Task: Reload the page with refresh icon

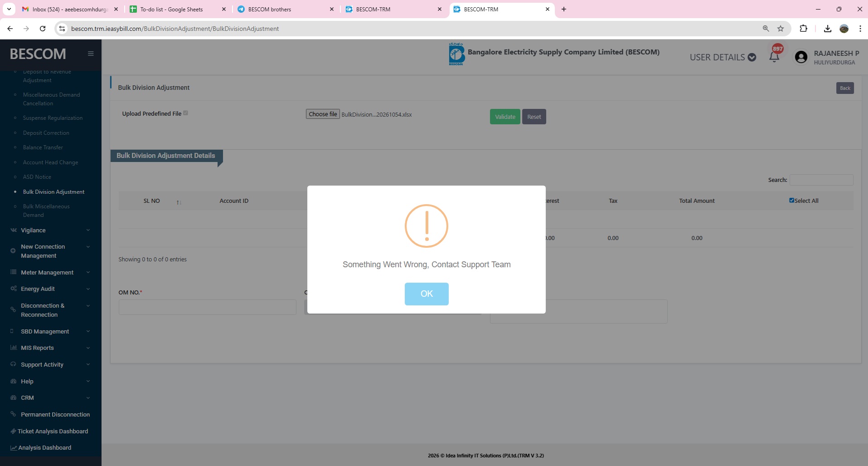Action: [x=43, y=29]
